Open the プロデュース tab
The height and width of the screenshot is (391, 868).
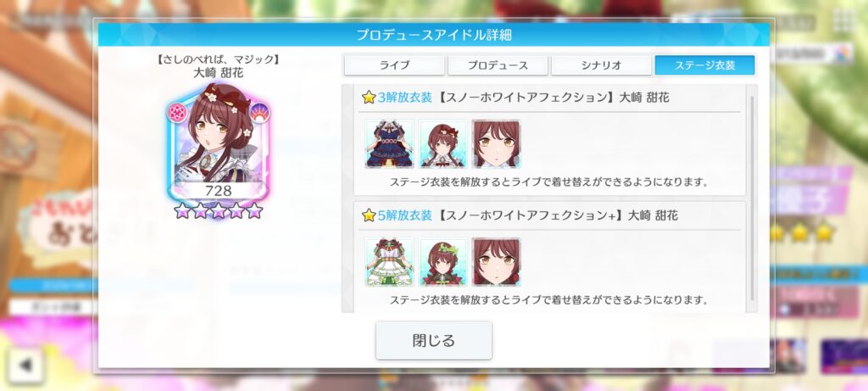[498, 64]
